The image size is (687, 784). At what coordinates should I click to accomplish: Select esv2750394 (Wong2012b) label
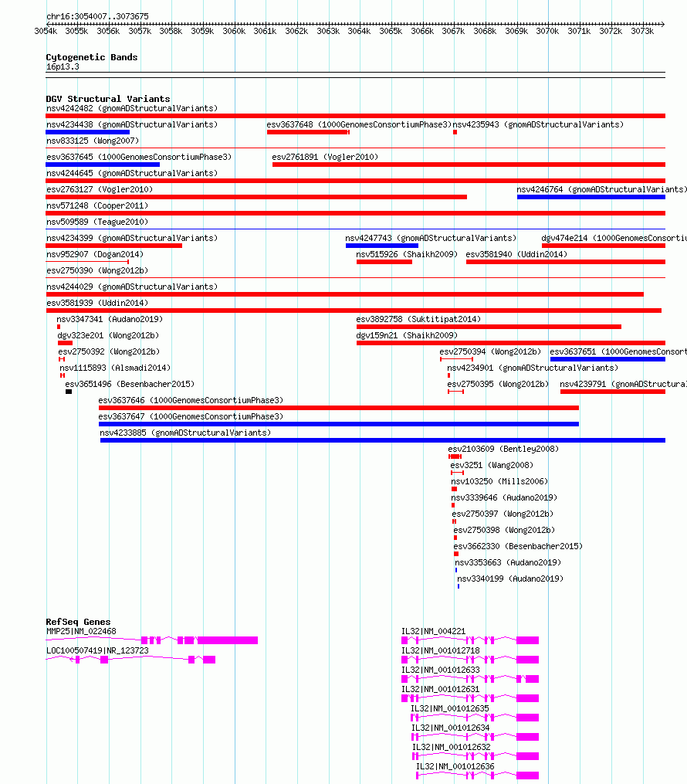pyautogui.click(x=490, y=352)
